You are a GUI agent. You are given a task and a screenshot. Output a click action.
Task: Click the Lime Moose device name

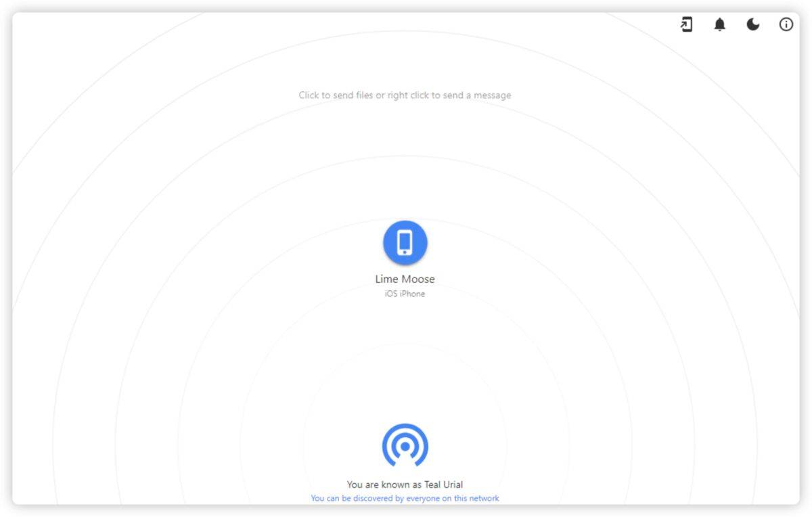(x=405, y=279)
